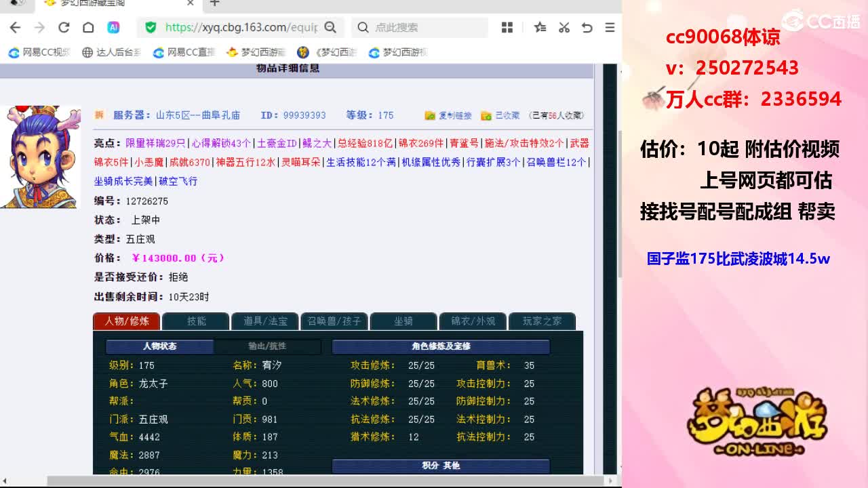Click the 复制链接 link text

click(x=455, y=116)
